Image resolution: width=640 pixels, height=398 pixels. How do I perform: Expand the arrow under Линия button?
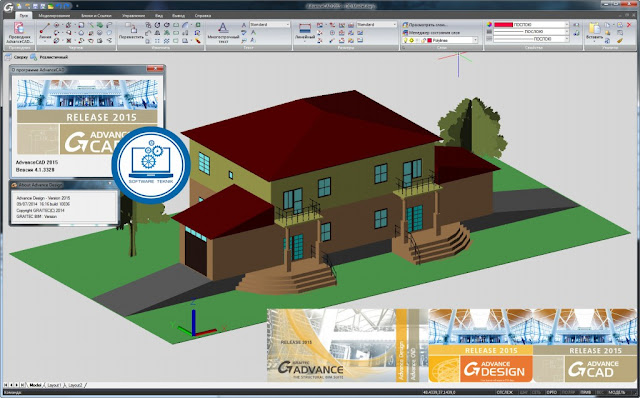tap(45, 41)
